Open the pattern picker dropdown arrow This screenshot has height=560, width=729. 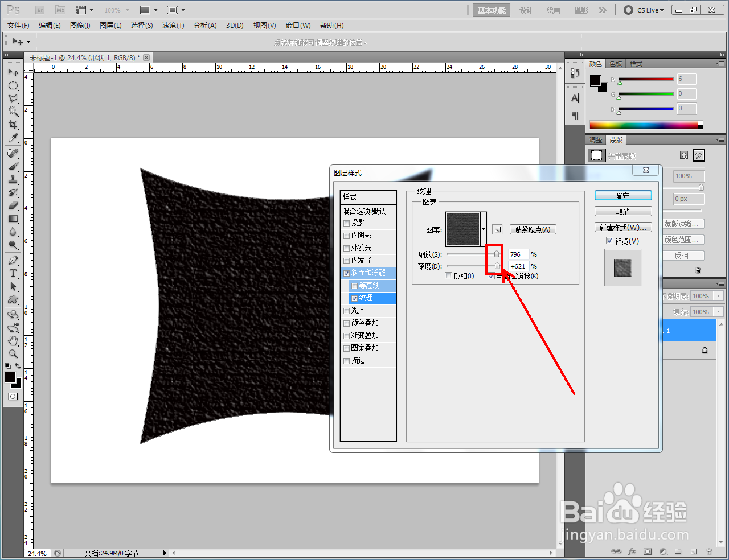tap(483, 229)
